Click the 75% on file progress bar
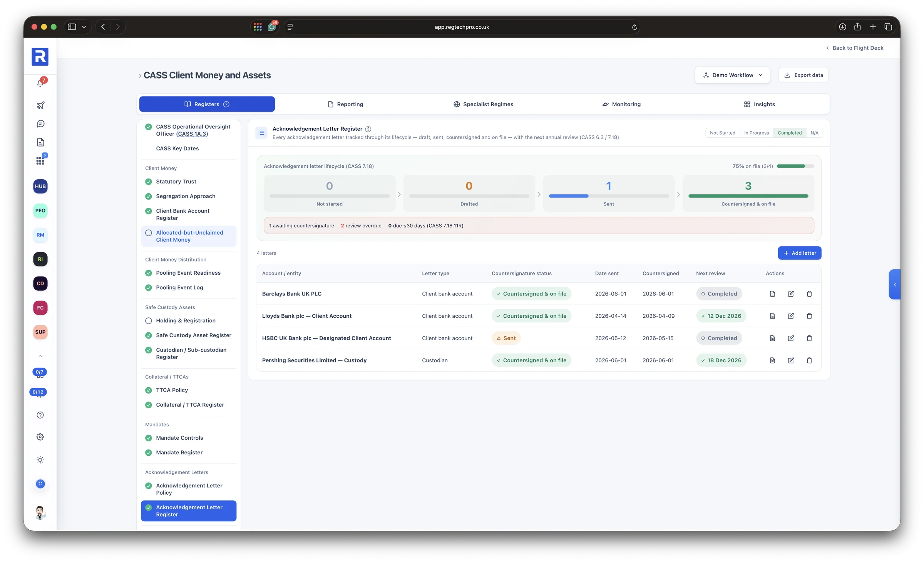 795,166
